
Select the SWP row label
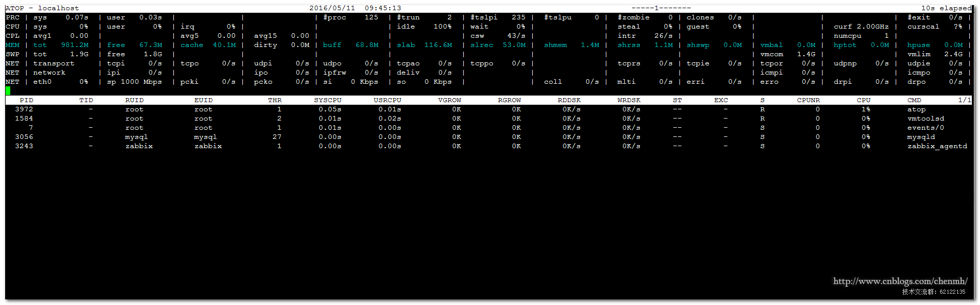point(13,54)
